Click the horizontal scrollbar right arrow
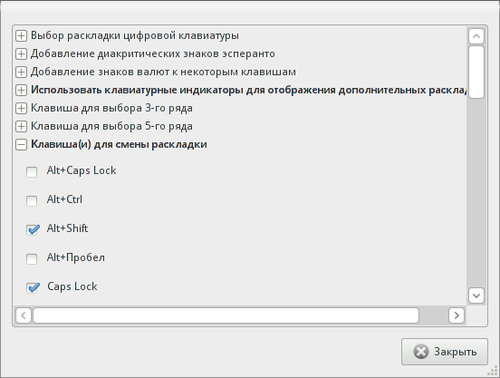Image resolution: width=500 pixels, height=378 pixels. (456, 315)
